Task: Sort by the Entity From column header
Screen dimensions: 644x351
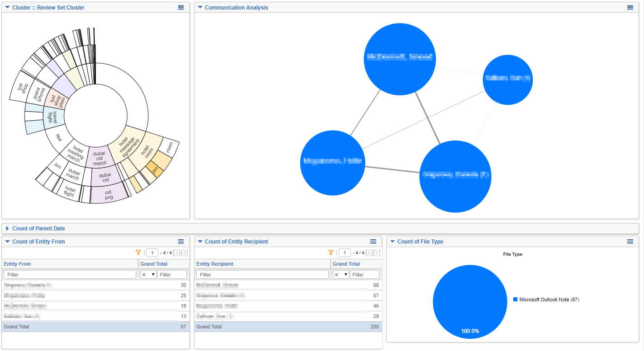Action: (17, 264)
